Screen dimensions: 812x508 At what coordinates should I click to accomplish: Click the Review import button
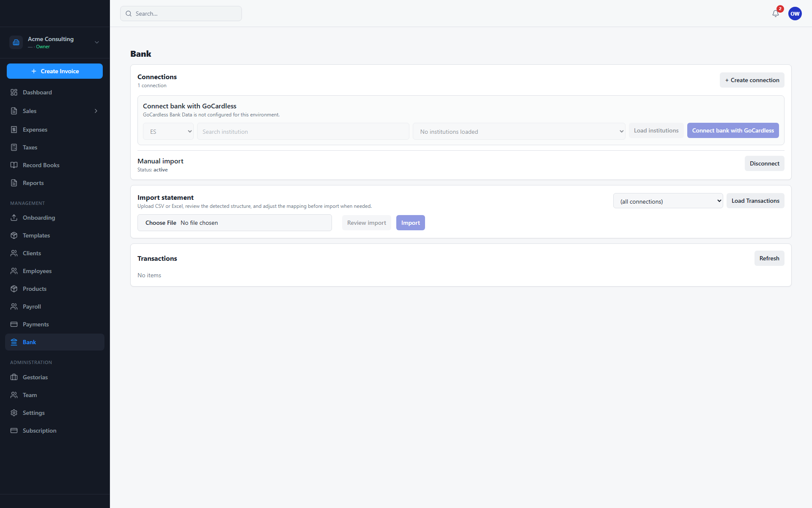click(366, 223)
